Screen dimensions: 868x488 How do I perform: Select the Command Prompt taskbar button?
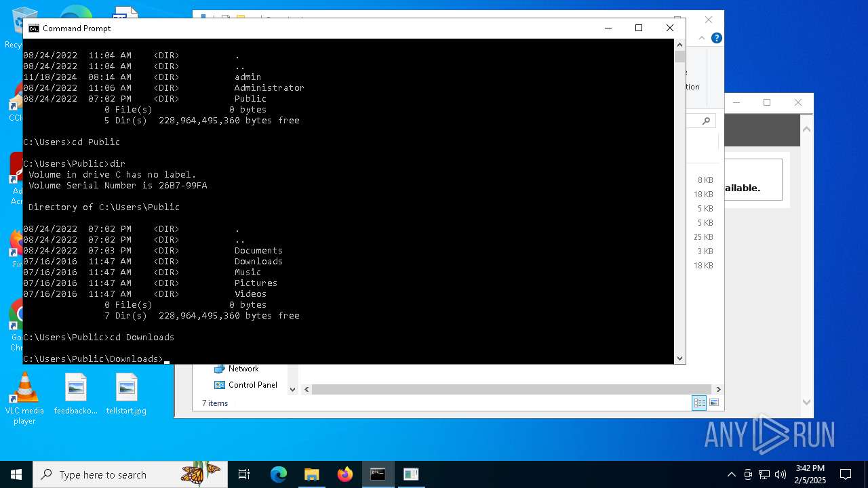tap(378, 474)
